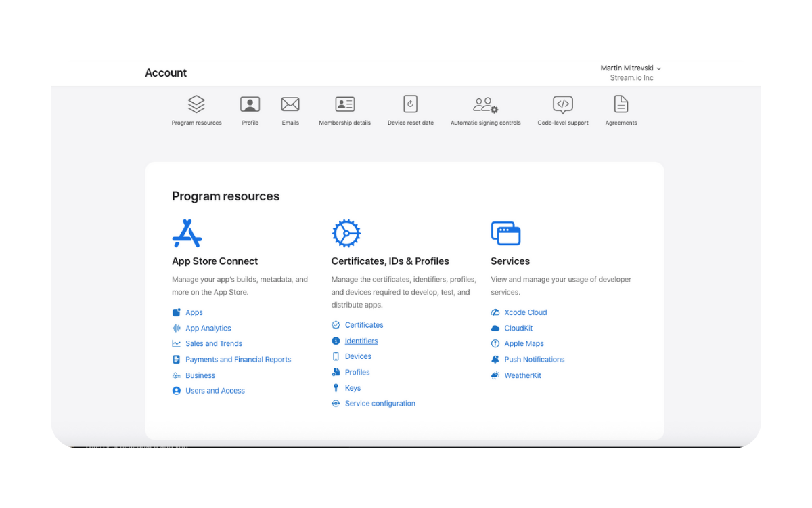Click the App Store Connect heading
Image resolution: width=812 pixels, height=508 pixels.
click(x=215, y=261)
